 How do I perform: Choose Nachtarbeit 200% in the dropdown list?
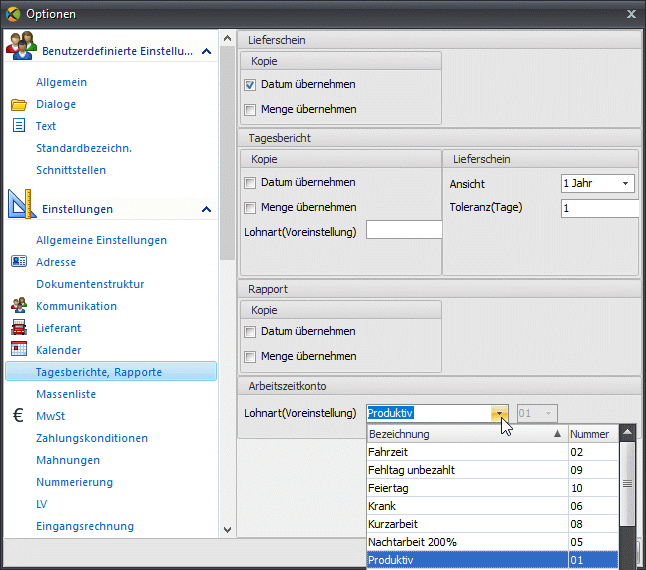[x=492, y=542]
